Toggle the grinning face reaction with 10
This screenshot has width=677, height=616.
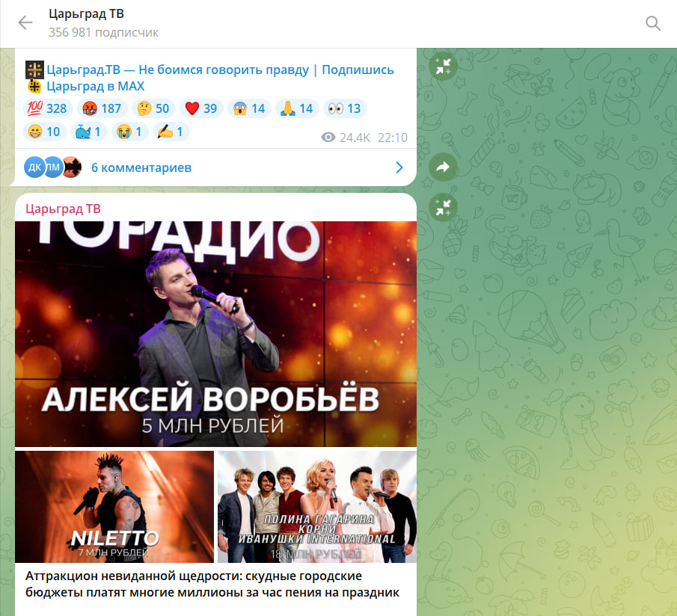pos(44,132)
